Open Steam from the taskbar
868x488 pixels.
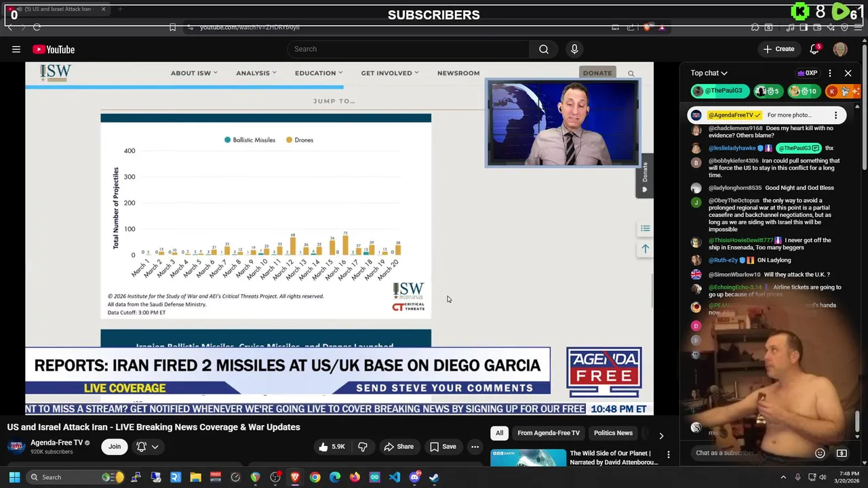pos(434,477)
